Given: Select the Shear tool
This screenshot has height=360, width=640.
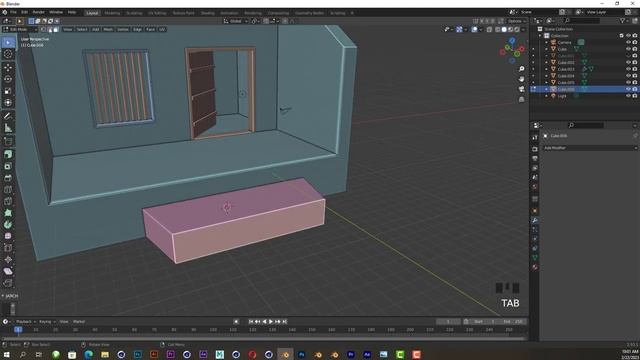Looking at the screenshot, I should (x=8, y=271).
